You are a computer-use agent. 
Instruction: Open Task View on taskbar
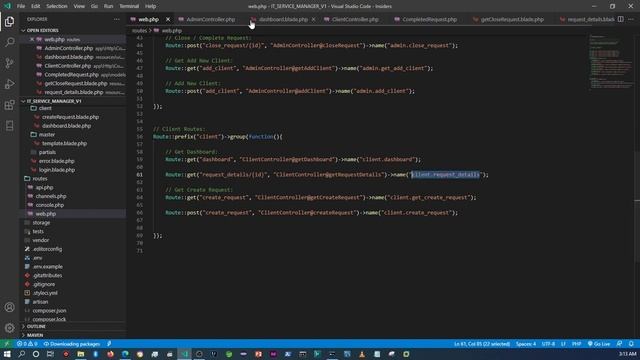click(51, 354)
